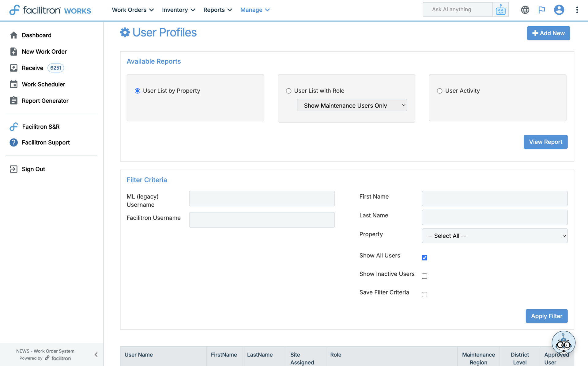Click the owl mascot chat bubble
Screen dimensions: 588x366
click(563, 343)
